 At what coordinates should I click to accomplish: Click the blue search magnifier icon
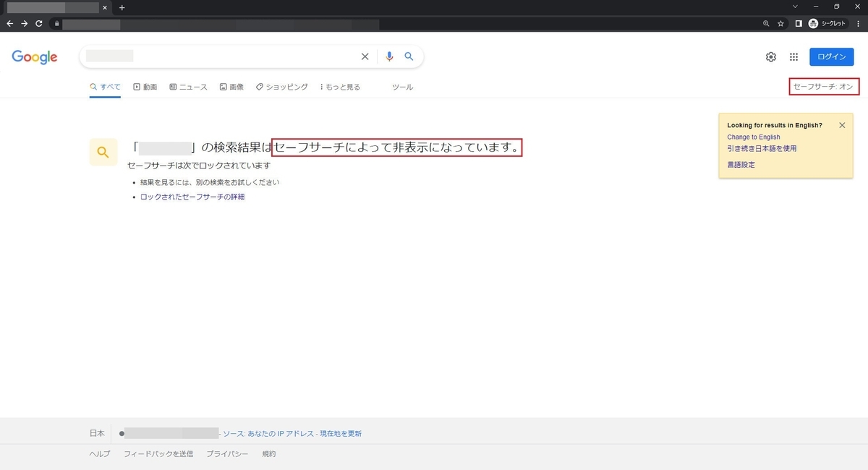409,56
